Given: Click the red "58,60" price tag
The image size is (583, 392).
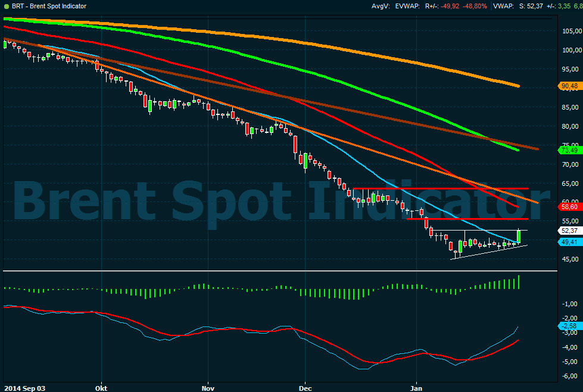Looking at the screenshot, I should [570, 207].
